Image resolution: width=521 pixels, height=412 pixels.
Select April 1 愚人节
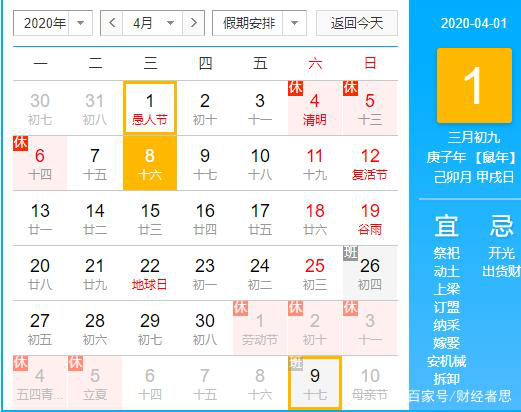(150, 108)
